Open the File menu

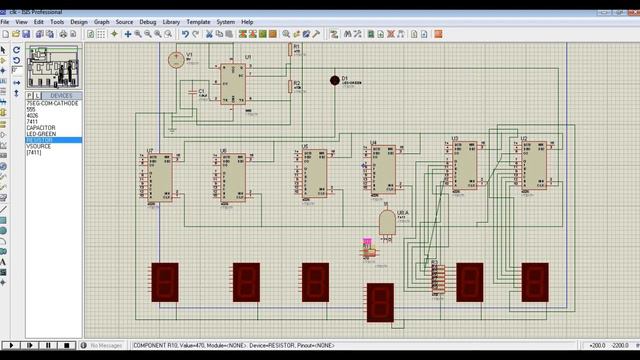click(5, 22)
